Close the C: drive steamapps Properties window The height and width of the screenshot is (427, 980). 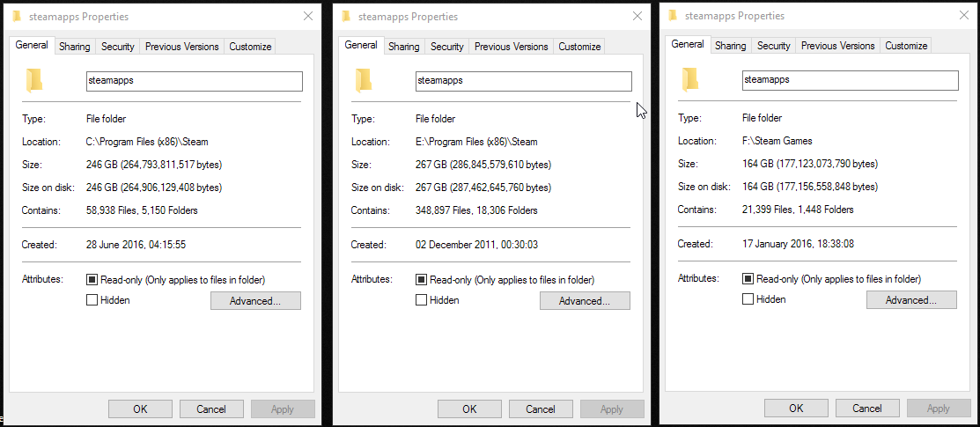[308, 16]
